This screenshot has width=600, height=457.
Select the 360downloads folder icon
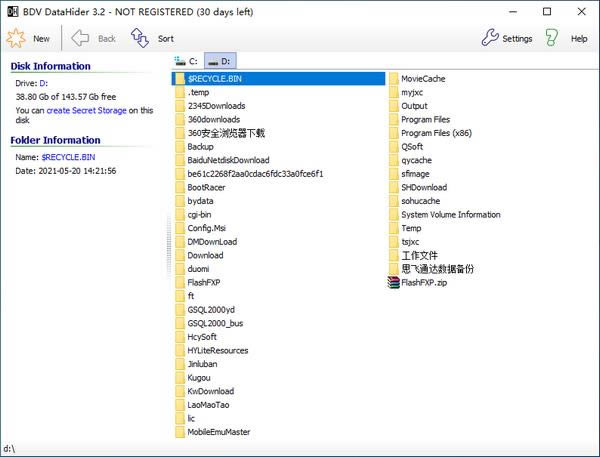point(180,119)
